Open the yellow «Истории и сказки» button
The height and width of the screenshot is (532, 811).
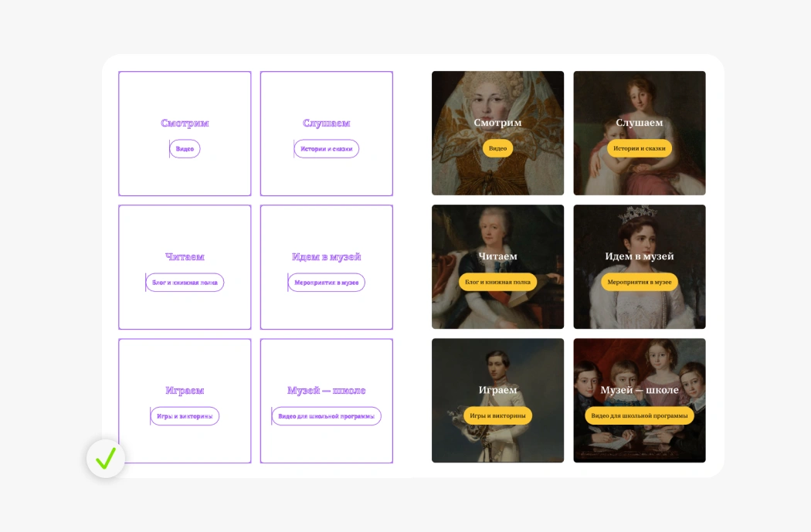[640, 148]
